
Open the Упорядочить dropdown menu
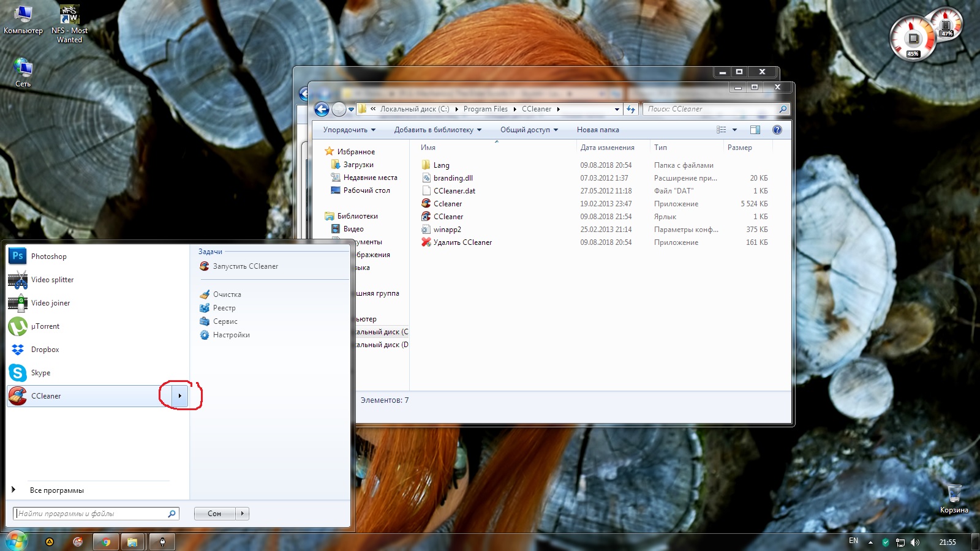349,130
